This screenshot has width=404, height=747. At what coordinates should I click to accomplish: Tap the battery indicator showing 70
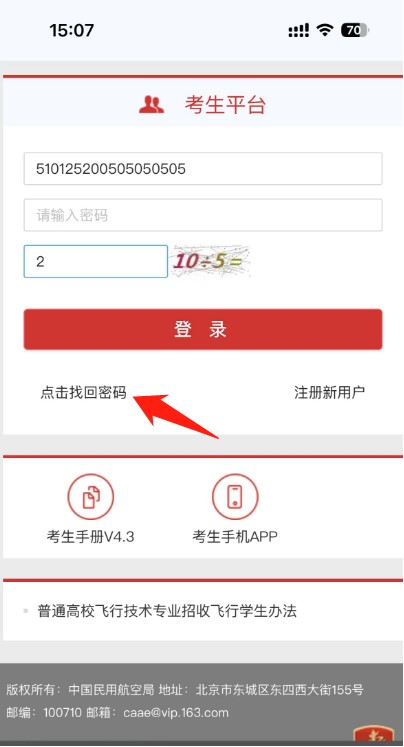pos(355,30)
